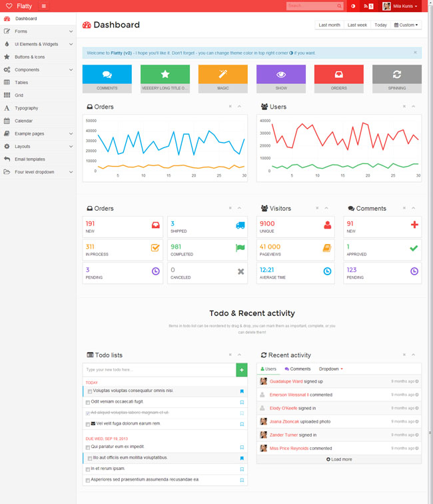Click the purple clock icon beside 3 Pending
The image size is (433, 504).
(155, 271)
